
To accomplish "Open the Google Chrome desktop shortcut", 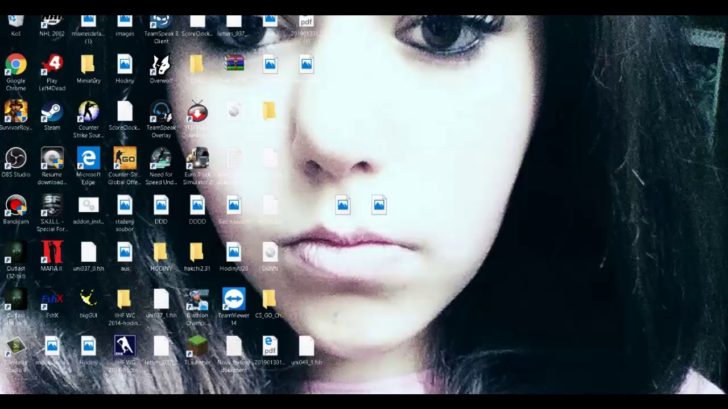I will click(x=16, y=65).
